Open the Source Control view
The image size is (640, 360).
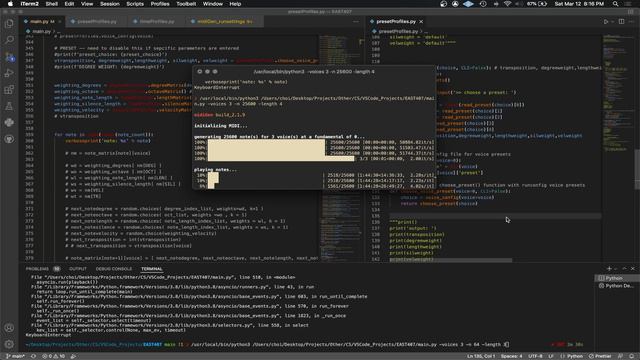click(x=9, y=57)
